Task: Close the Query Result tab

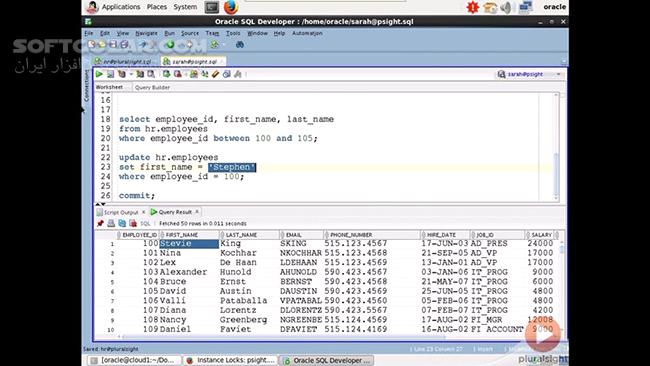Action: 197,212
